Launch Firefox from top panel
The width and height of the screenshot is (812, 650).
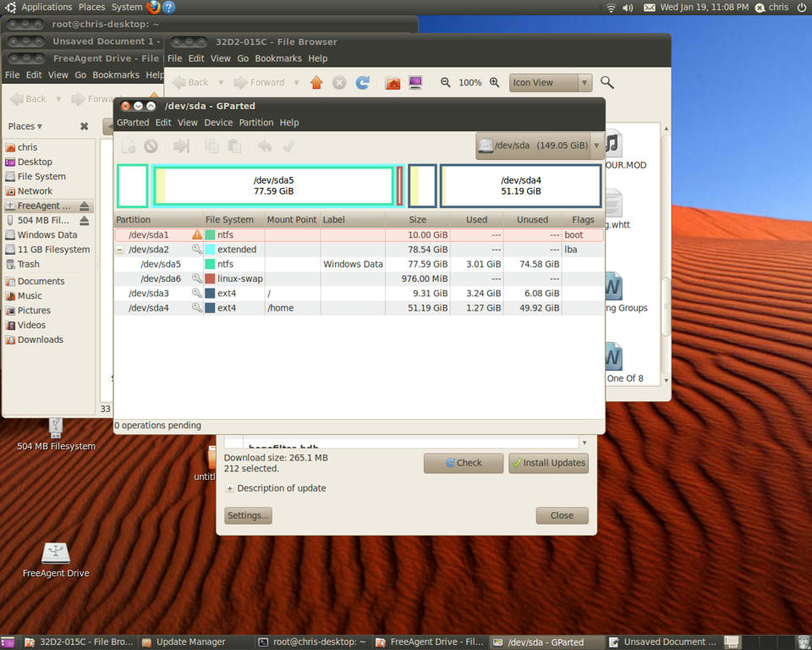point(153,8)
